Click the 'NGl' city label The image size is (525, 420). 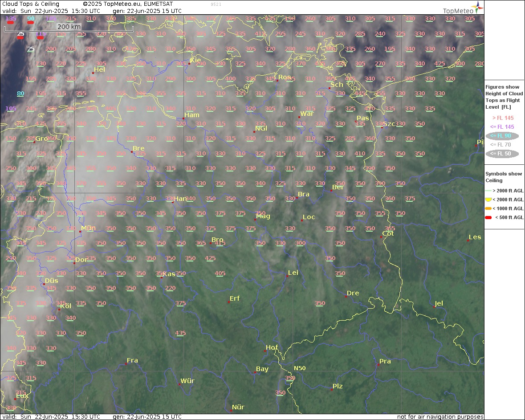(261, 129)
